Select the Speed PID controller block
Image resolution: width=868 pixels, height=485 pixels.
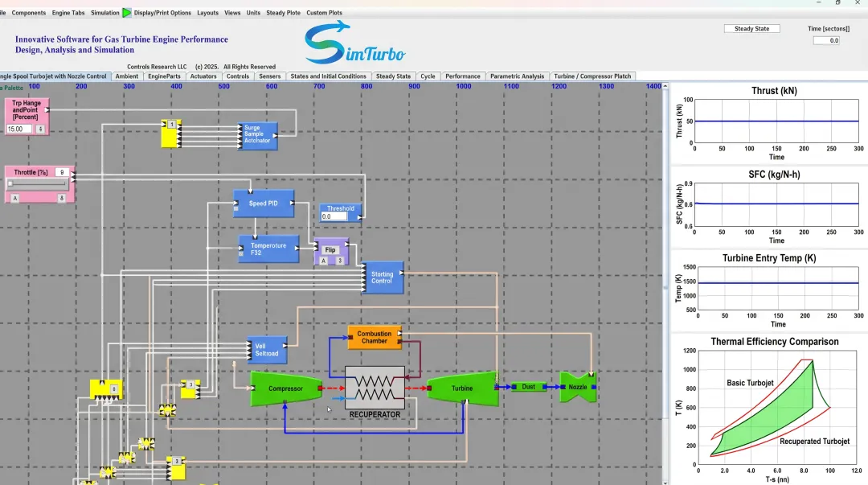[x=264, y=203]
